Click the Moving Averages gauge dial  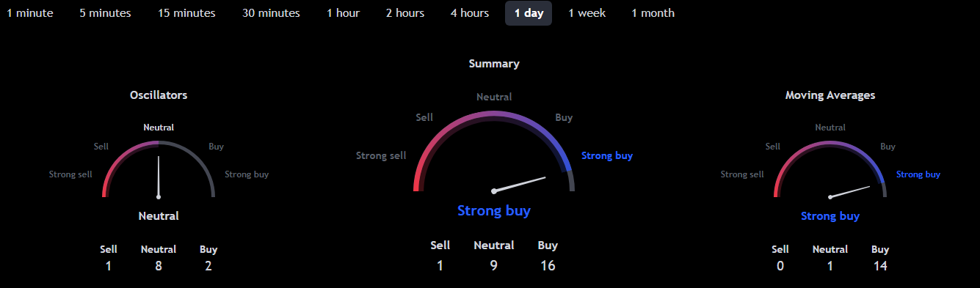coord(830,169)
